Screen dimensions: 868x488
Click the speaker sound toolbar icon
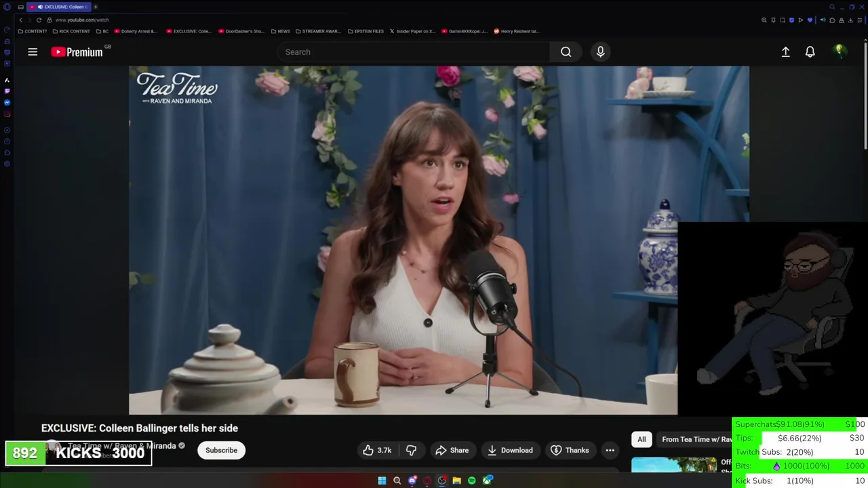pos(823,20)
